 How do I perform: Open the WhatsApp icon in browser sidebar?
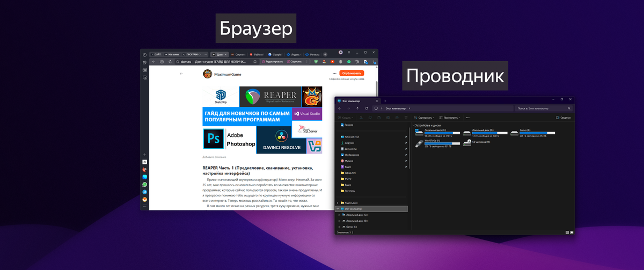[x=144, y=184]
